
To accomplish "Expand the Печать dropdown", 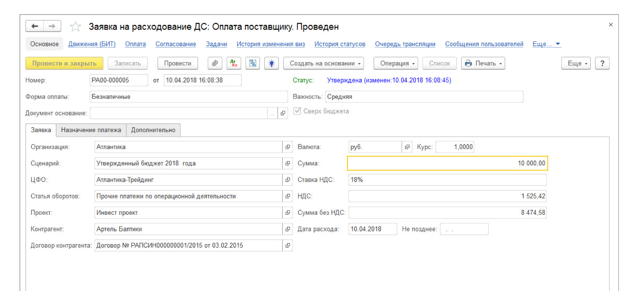I will [x=483, y=63].
